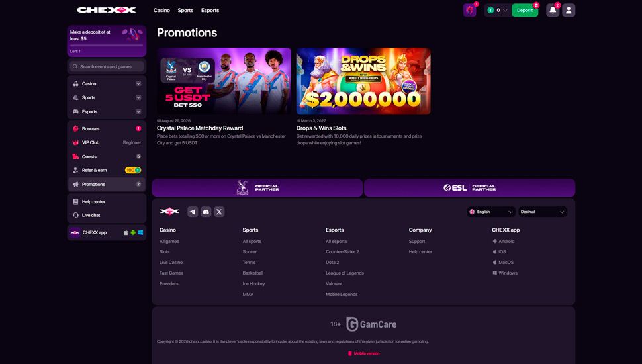
Task: Select Sports in the top navigation
Action: pyautogui.click(x=185, y=10)
